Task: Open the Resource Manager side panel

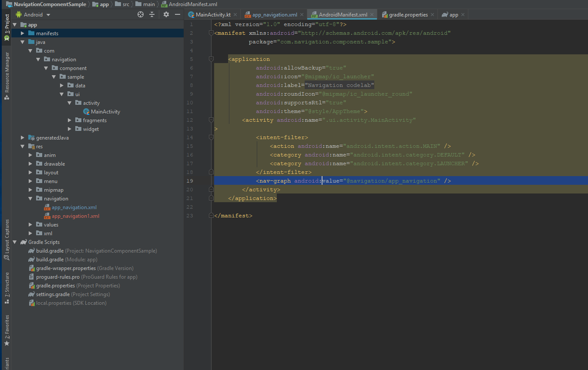Action: 7,75
